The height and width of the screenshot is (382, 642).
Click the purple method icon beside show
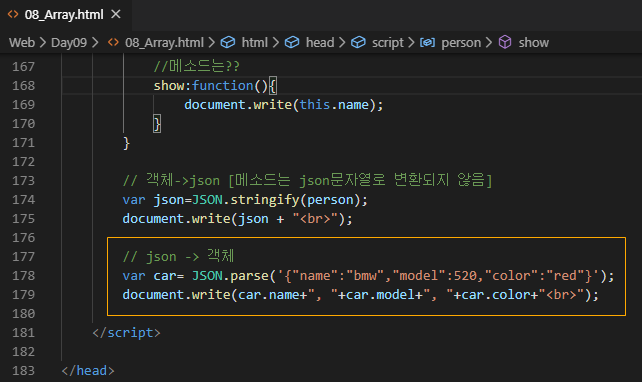pyautogui.click(x=505, y=43)
